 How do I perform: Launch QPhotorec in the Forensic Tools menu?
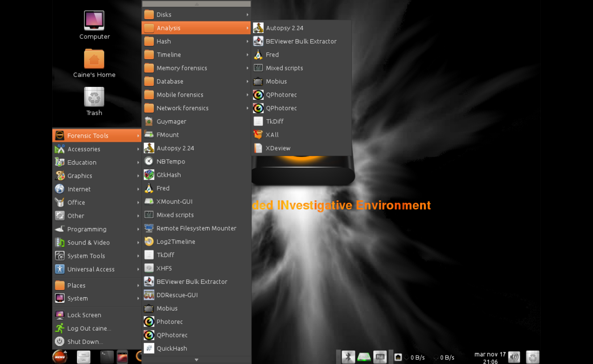(x=196, y=335)
